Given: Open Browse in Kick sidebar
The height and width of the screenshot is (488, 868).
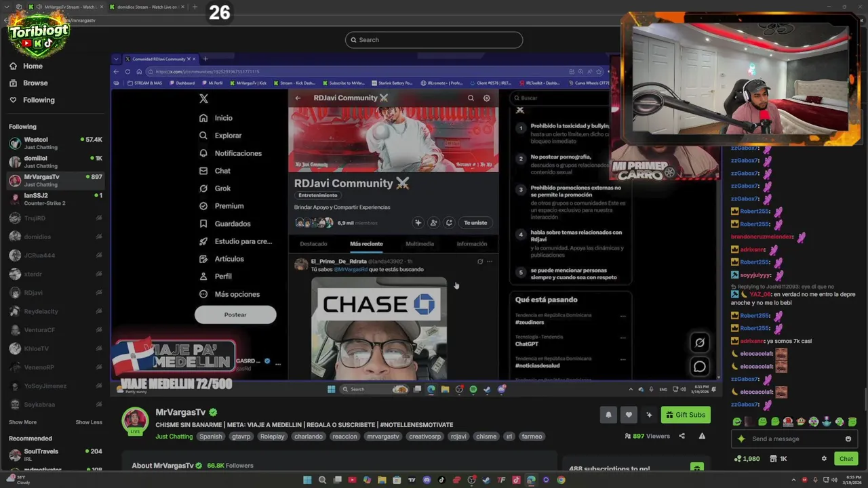Looking at the screenshot, I should pyautogui.click(x=28, y=83).
